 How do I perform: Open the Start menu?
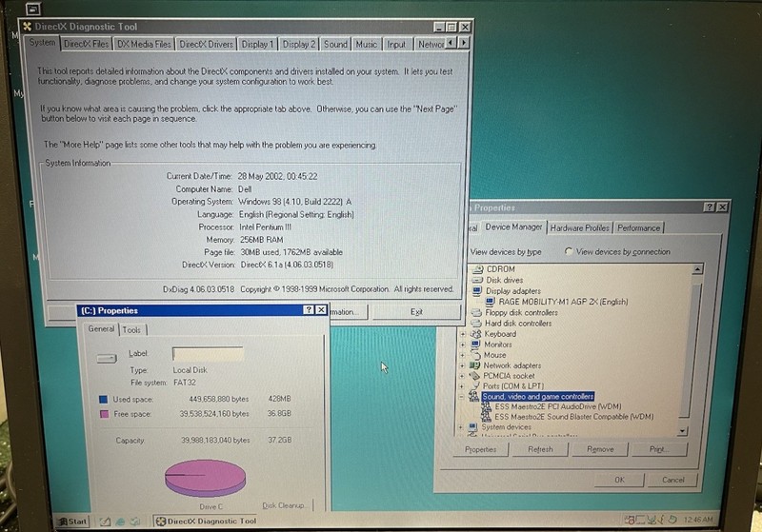[73, 522]
